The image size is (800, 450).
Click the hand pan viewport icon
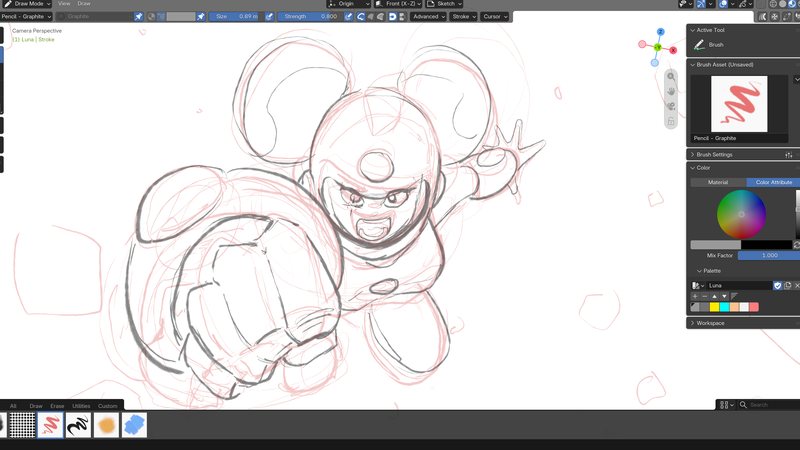click(671, 91)
